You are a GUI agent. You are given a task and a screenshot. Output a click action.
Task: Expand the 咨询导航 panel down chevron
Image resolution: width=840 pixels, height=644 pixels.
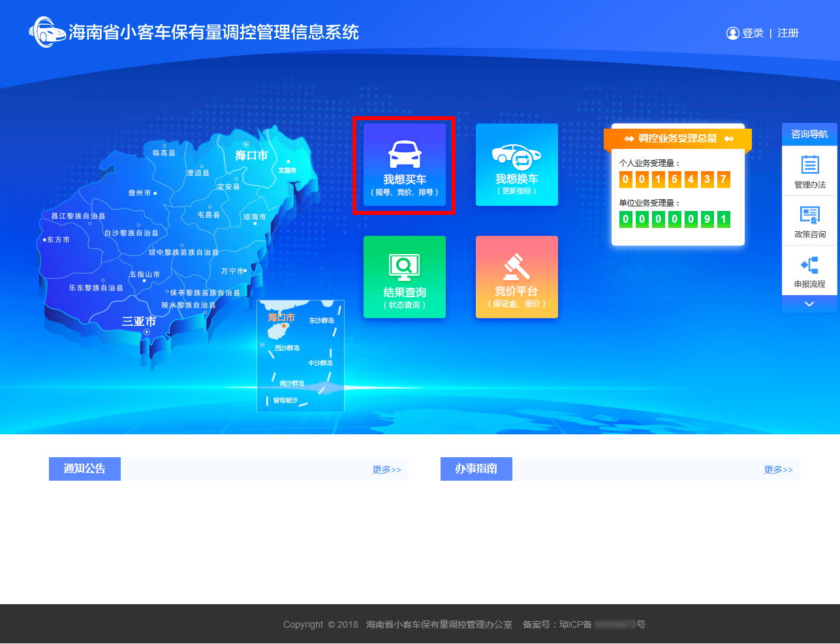click(x=809, y=304)
